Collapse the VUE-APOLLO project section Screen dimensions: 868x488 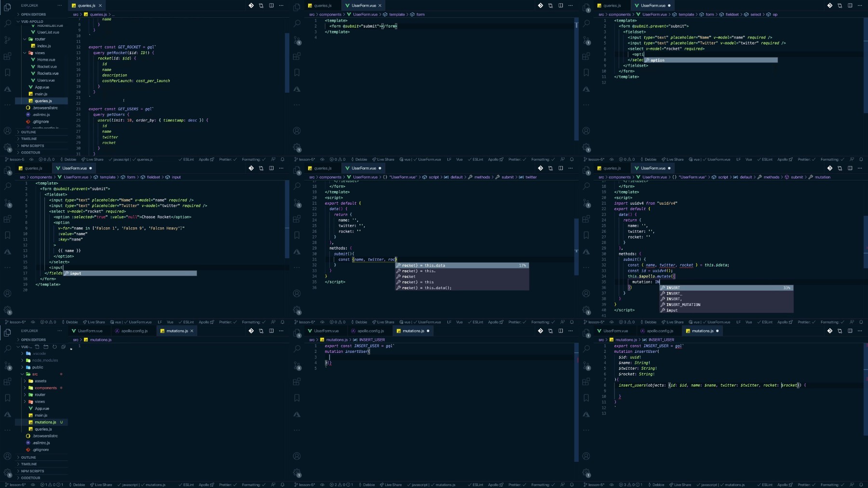[41, 21]
